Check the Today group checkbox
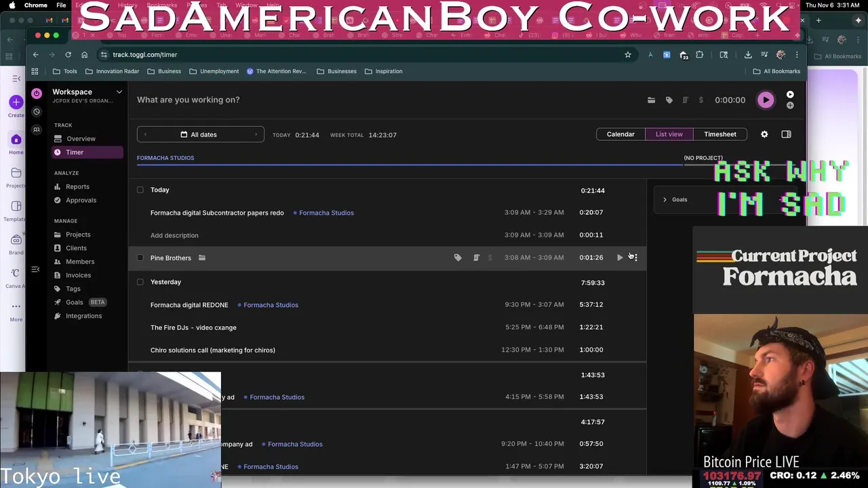868x488 pixels. (140, 190)
